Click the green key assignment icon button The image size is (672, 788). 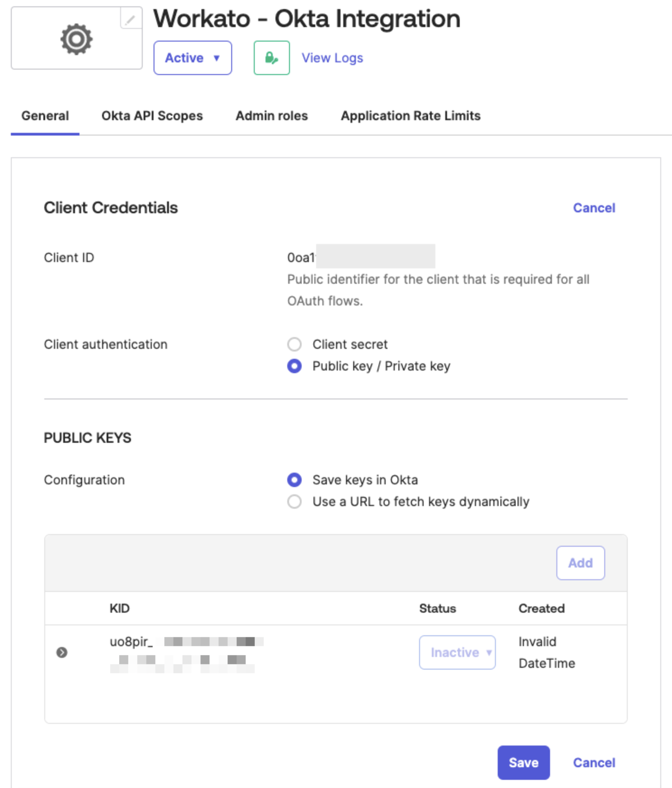[271, 58]
